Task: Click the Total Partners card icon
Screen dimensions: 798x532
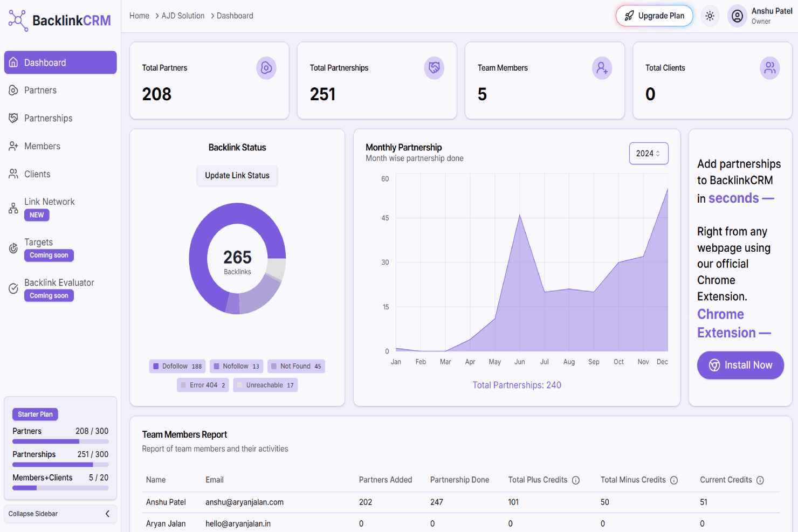Action: (x=266, y=68)
